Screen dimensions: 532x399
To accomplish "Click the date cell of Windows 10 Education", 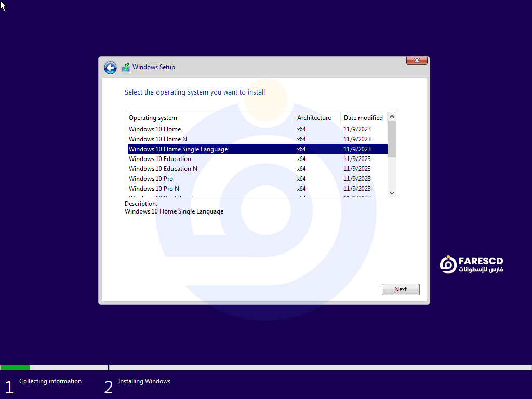I will (x=357, y=159).
